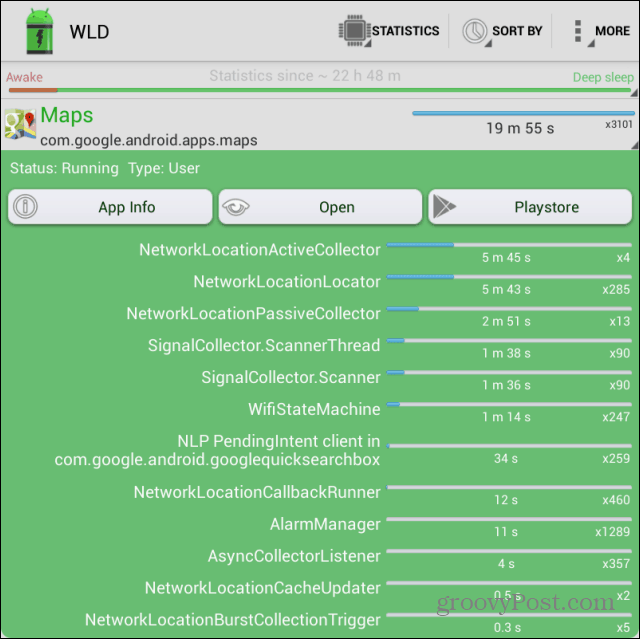Open the MORE overflow menu
640x639 pixels.
[x=602, y=31]
